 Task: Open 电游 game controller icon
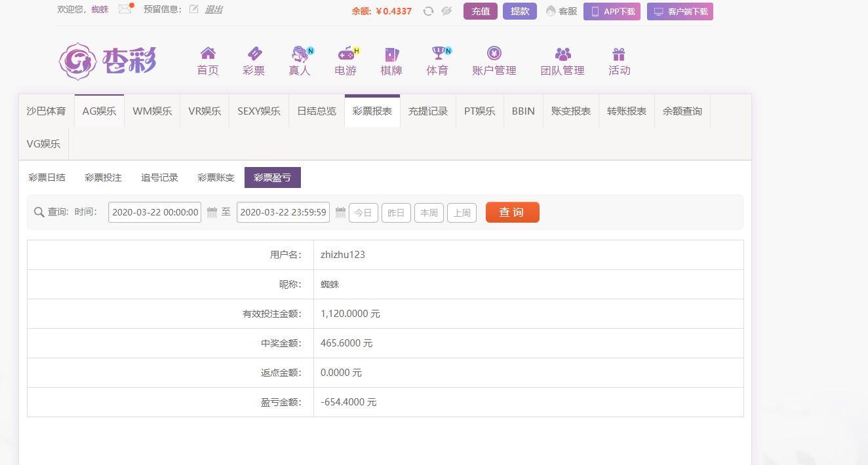click(345, 54)
